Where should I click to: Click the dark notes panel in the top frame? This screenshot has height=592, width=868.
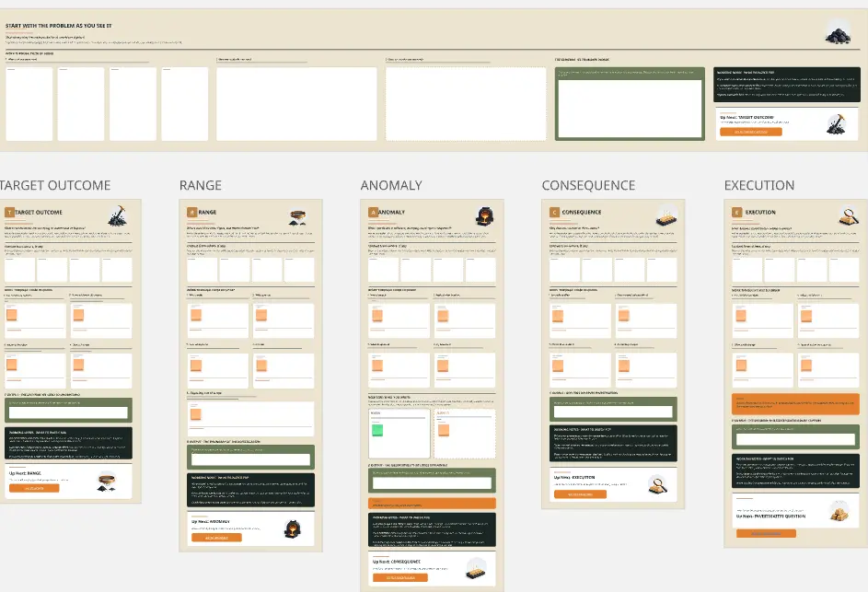coord(787,84)
